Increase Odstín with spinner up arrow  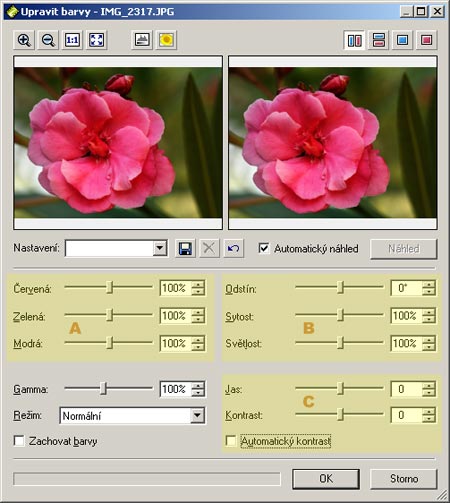coord(429,284)
